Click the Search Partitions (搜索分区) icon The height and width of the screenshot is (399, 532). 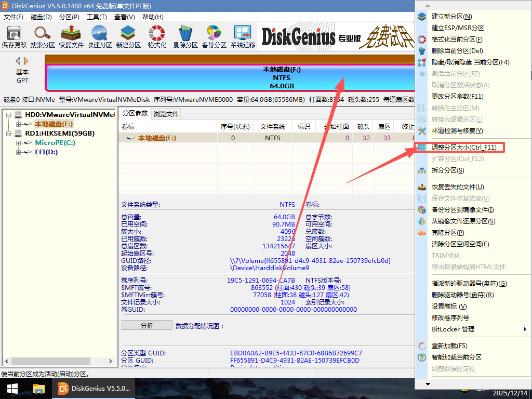[x=43, y=36]
